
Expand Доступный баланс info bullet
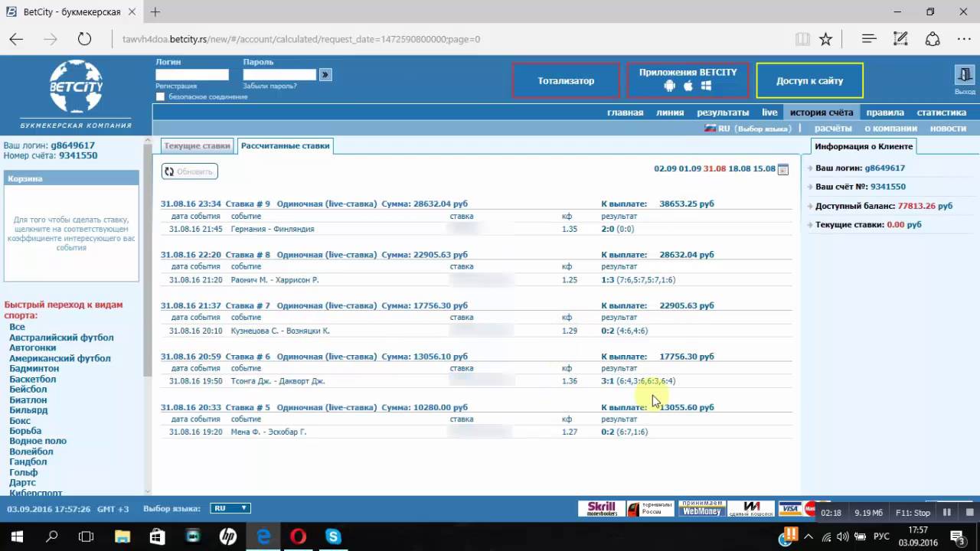coord(810,207)
